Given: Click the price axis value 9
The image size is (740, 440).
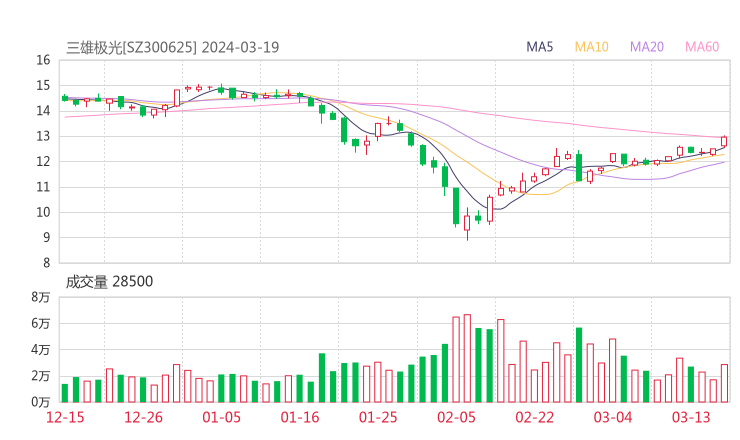Looking at the screenshot, I should tap(46, 237).
